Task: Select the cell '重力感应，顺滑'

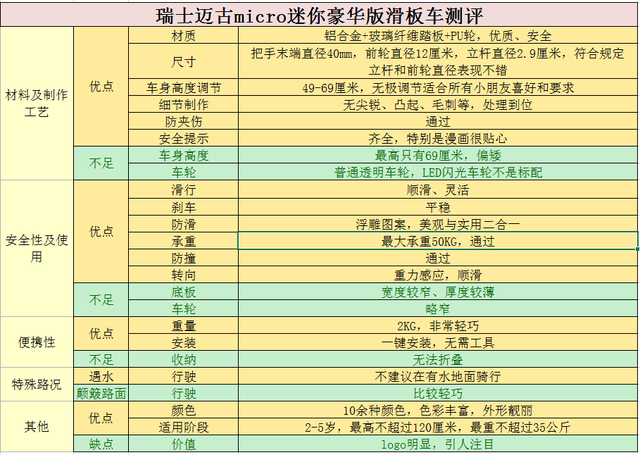Action: (438, 275)
